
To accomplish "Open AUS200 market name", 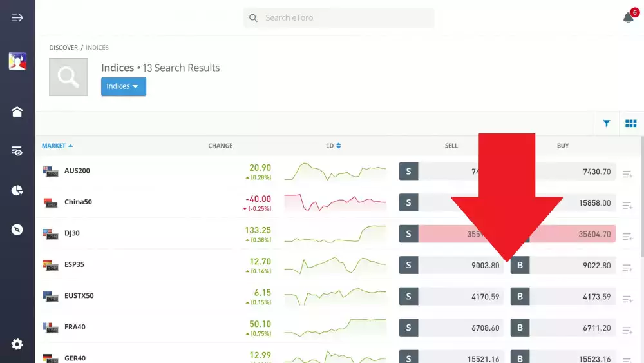I will coord(77,171).
